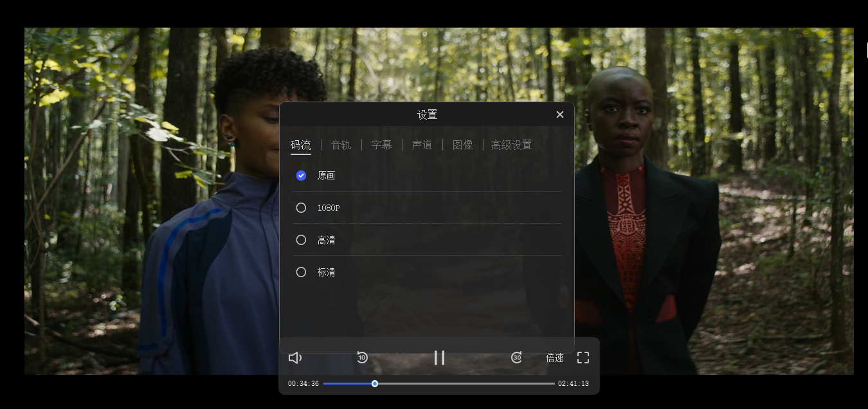Close the 设置 settings dialog
This screenshot has width=868, height=409.
[x=560, y=114]
